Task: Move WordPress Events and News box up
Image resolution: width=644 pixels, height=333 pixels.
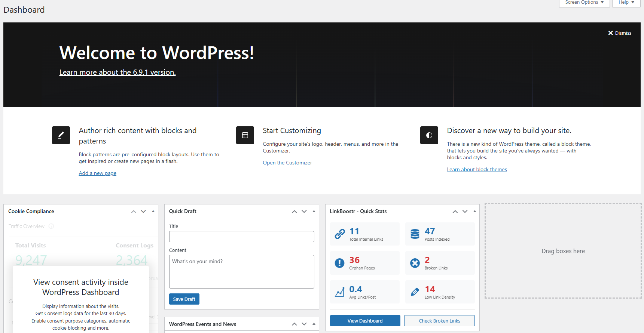Action: (x=294, y=324)
